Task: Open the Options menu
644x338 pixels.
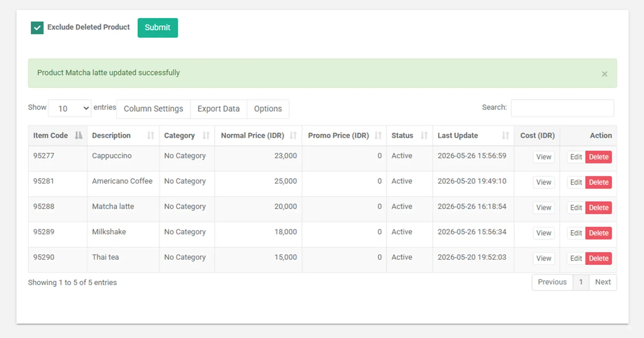Action: [x=268, y=109]
